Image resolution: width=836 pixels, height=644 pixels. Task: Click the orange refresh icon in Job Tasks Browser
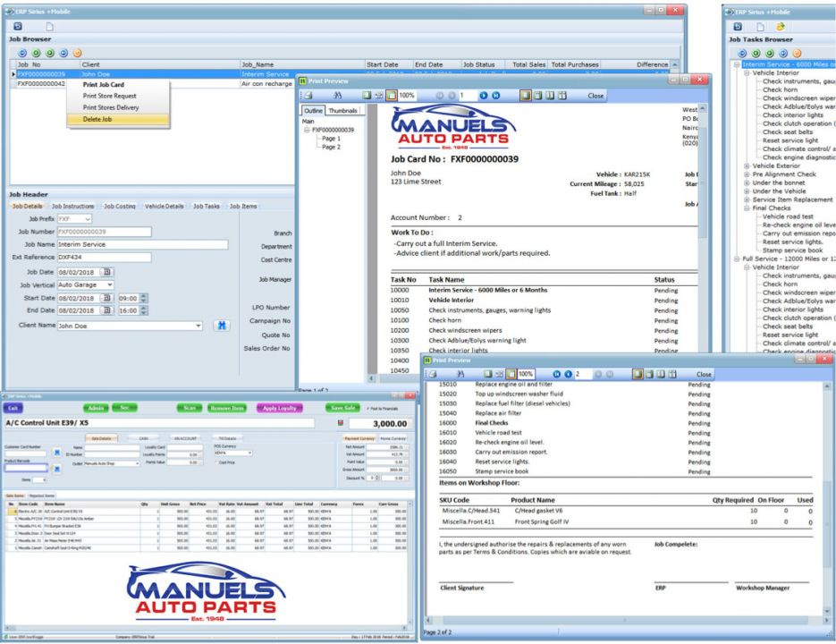click(x=797, y=54)
